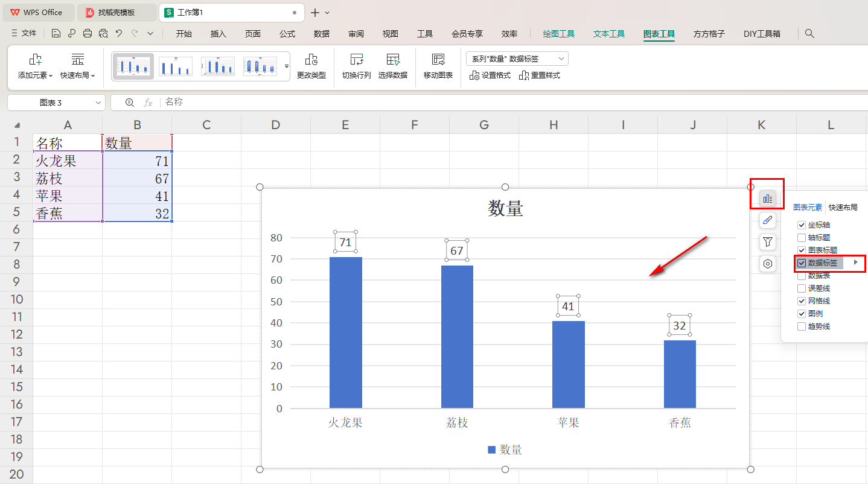Click the Print icon in quick access toolbar

pyautogui.click(x=88, y=34)
